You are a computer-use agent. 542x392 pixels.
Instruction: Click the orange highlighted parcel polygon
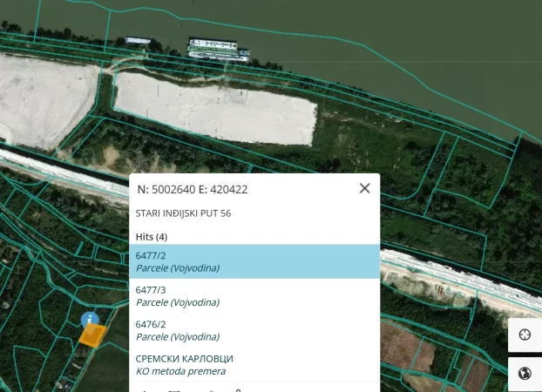[x=92, y=336]
